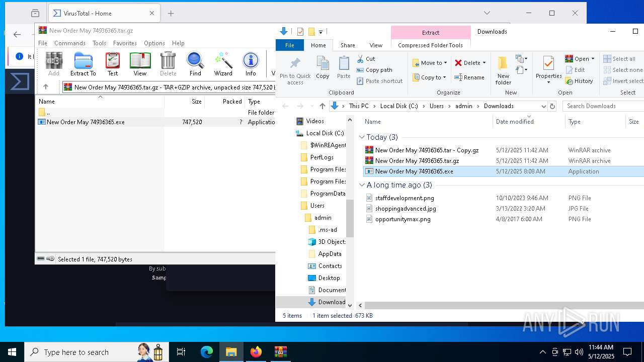Open the Explorer File tab

point(290,45)
